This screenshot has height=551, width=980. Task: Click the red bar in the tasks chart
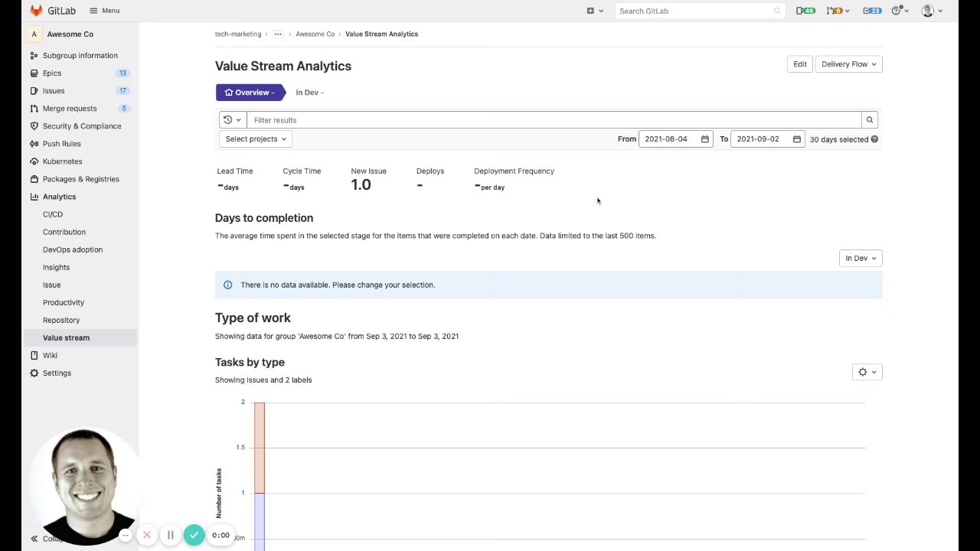(260, 448)
